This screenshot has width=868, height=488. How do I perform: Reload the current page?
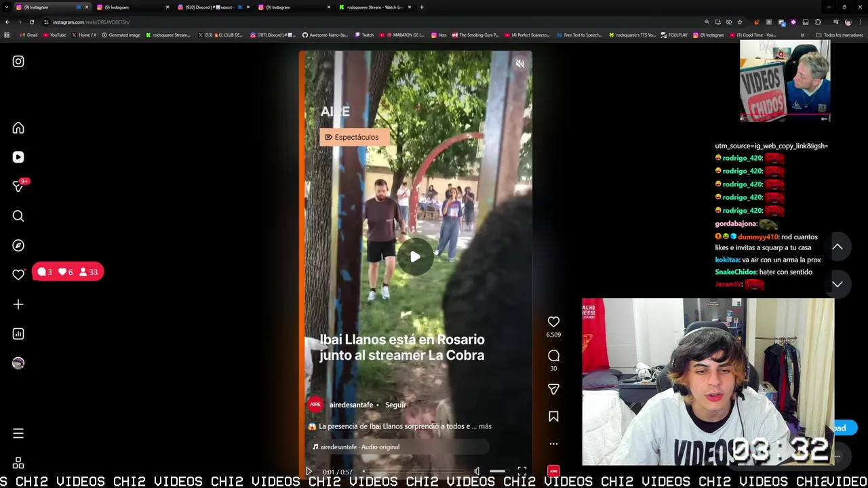(x=31, y=22)
